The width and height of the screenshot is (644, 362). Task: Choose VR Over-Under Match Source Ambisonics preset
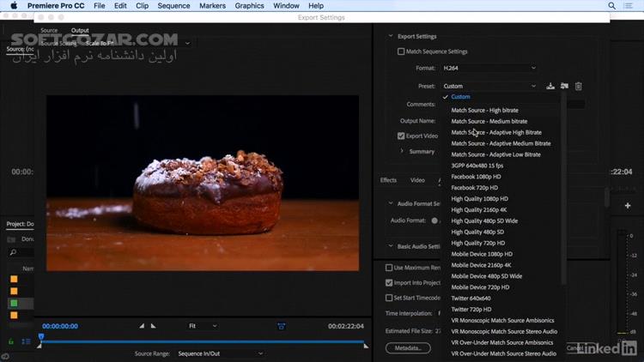click(502, 343)
